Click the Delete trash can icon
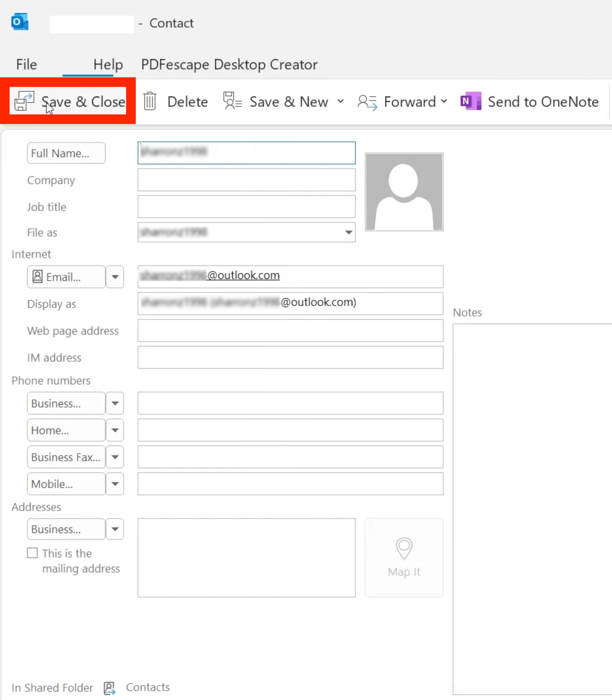 click(150, 101)
